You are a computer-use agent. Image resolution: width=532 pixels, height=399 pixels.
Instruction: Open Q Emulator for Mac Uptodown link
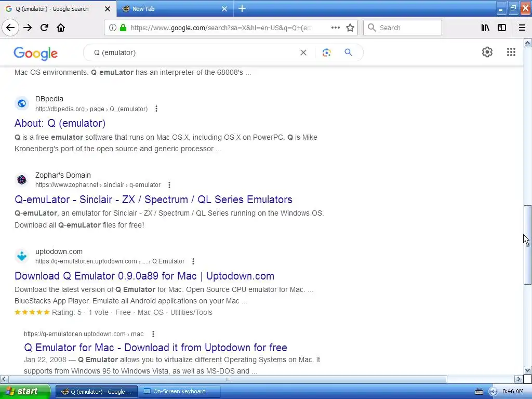[156, 348]
